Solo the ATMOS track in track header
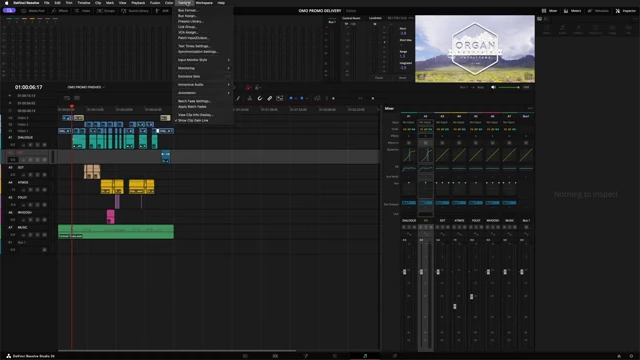The height and width of the screenshot is (360, 640). tap(38, 190)
